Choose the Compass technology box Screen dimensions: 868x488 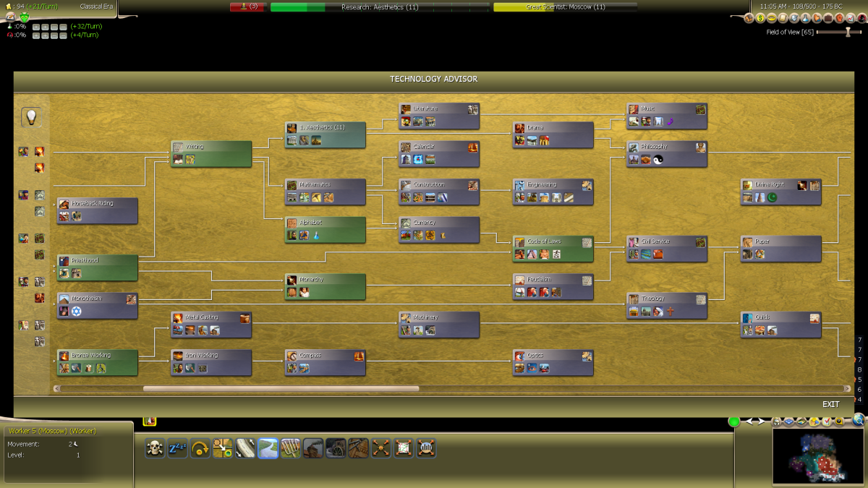tap(325, 363)
